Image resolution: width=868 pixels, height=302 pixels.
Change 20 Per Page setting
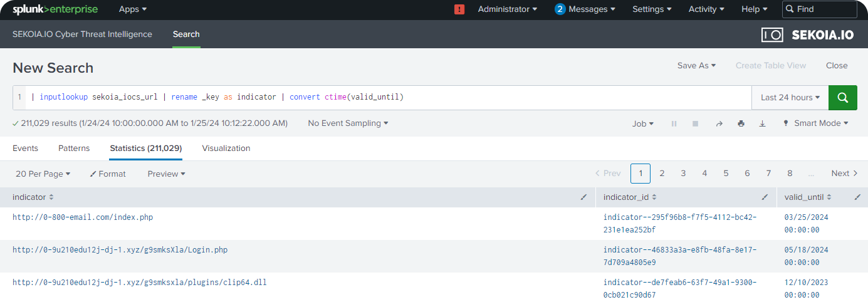pyautogui.click(x=43, y=174)
